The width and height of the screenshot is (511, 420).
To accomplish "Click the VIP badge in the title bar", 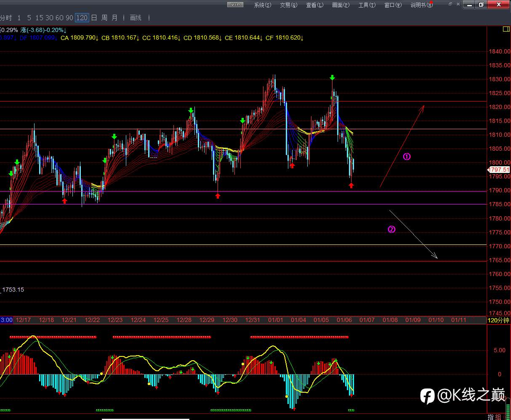I will click(235, 5).
